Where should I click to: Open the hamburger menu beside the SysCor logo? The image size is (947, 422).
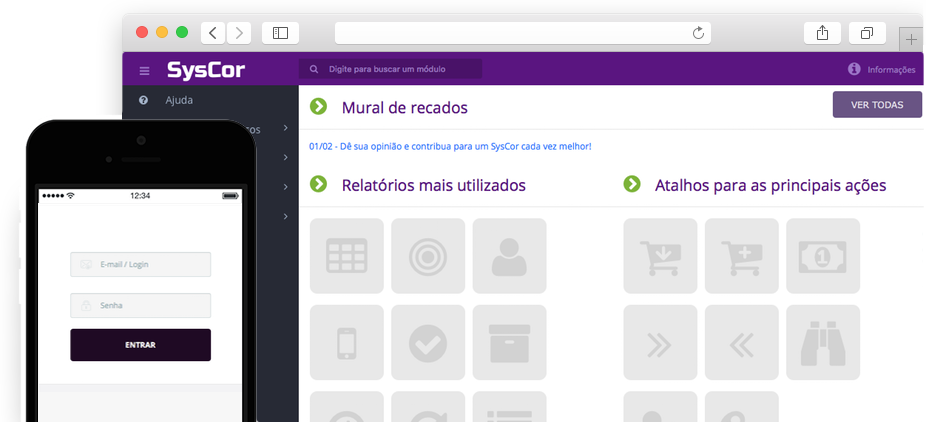click(145, 71)
